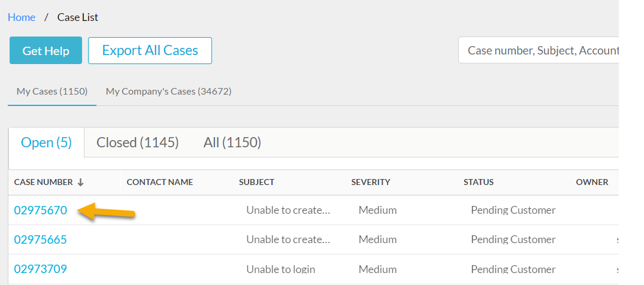Sort by the Severity column header

[370, 182]
